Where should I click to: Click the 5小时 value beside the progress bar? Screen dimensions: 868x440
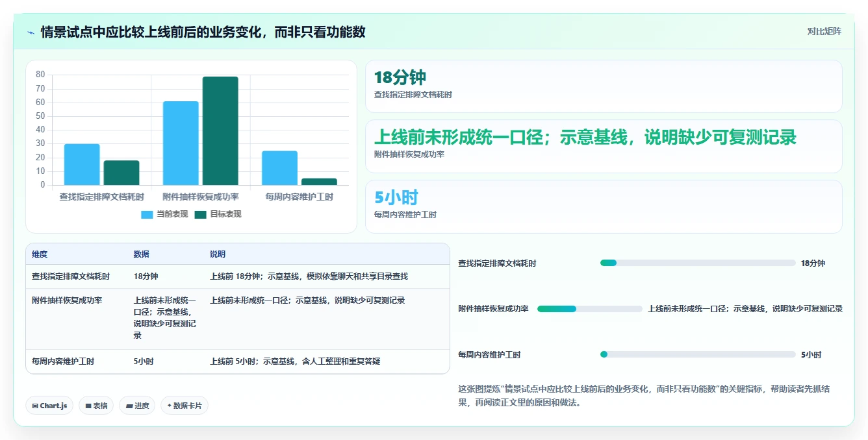click(x=811, y=355)
